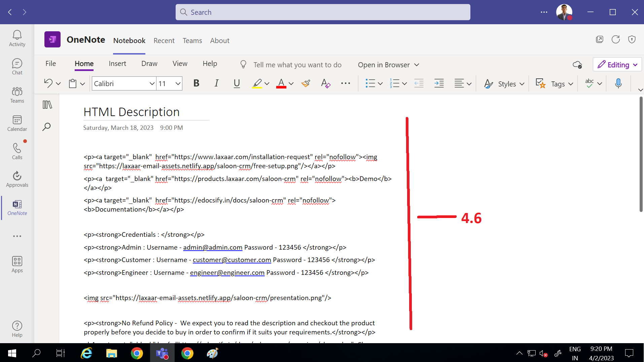The height and width of the screenshot is (362, 644).
Task: Reload the OneNote tab
Action: 616,39
